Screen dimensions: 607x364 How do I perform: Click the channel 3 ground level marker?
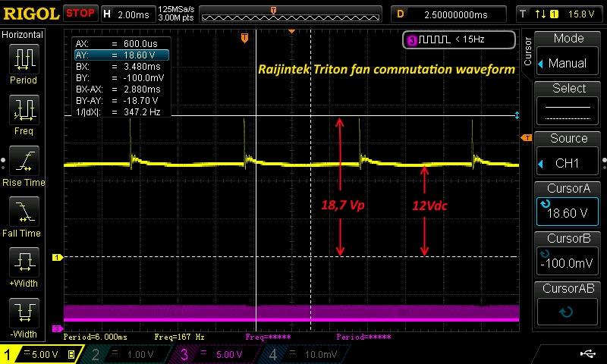click(x=58, y=328)
